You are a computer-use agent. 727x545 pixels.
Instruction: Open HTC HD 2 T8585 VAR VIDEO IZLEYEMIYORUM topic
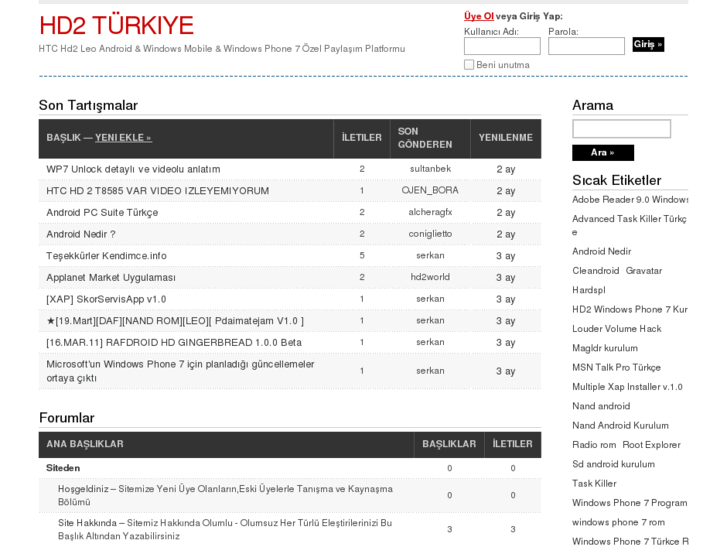click(158, 191)
